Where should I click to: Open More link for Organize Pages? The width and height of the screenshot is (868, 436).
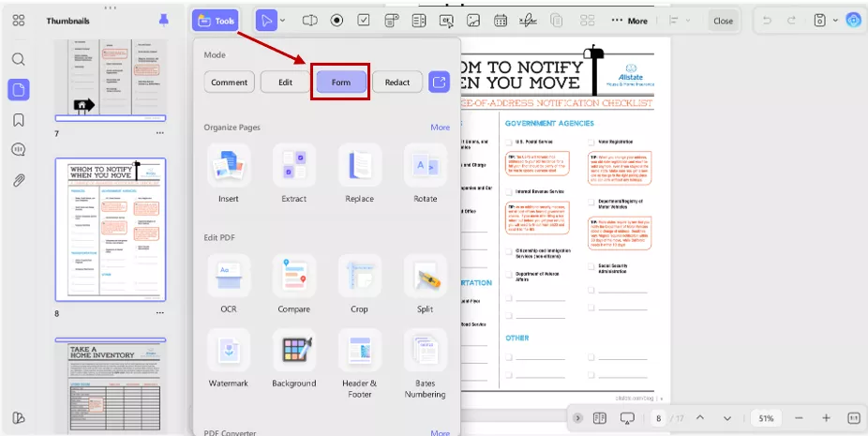[x=440, y=128]
